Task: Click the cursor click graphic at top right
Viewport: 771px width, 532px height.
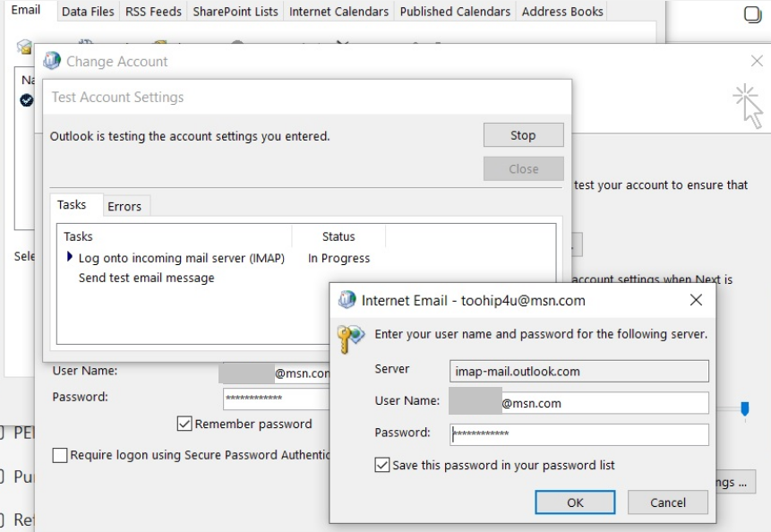Action: coord(749,106)
